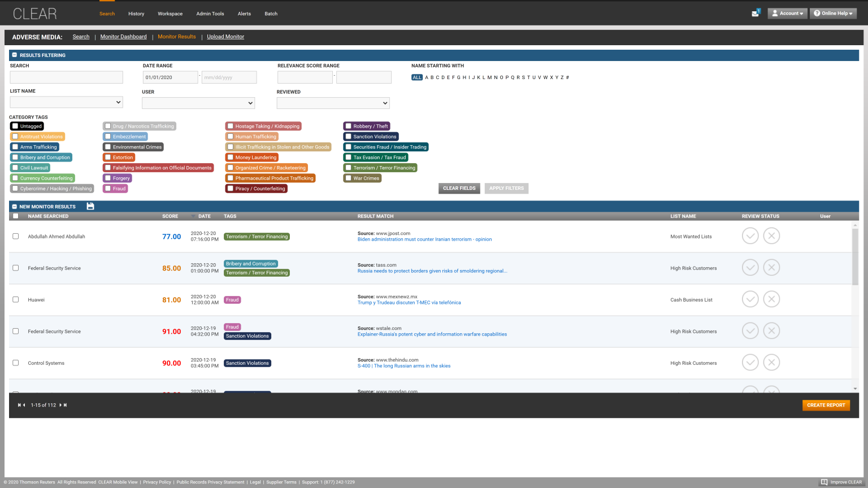868x488 pixels.
Task: Switch to the Monitor Dashboard tab
Action: [x=123, y=36]
